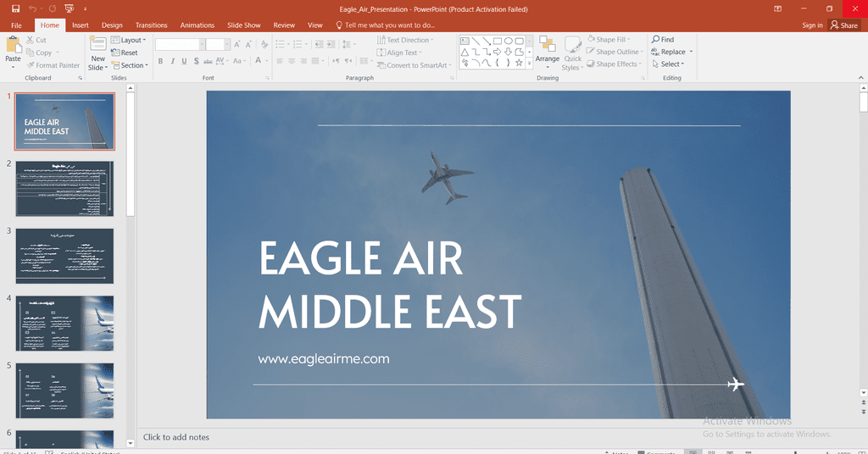
Task: Open the Align Text dropdown
Action: [399, 53]
